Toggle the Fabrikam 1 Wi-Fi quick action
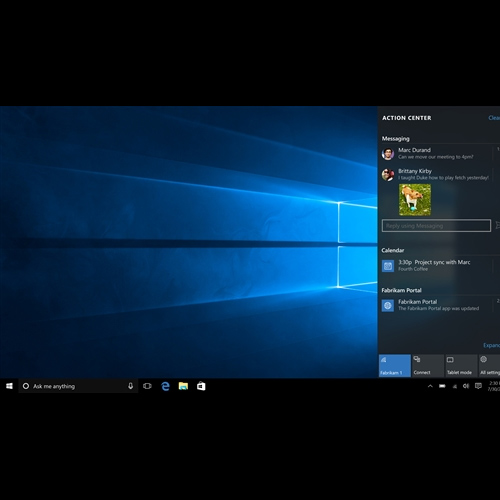 (x=395, y=366)
